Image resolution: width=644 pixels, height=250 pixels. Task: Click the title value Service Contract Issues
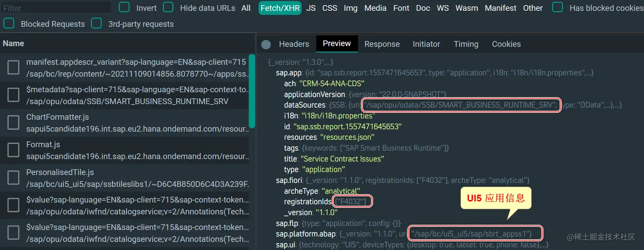[342, 158]
